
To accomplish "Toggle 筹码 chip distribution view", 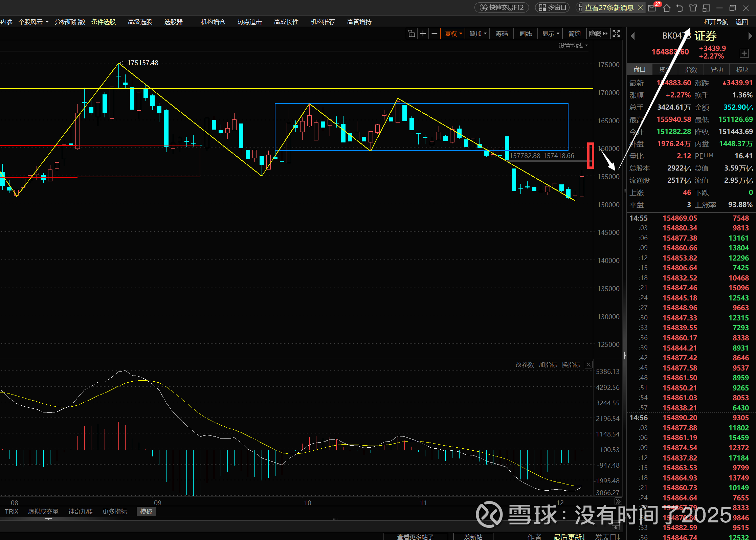I will point(502,33).
